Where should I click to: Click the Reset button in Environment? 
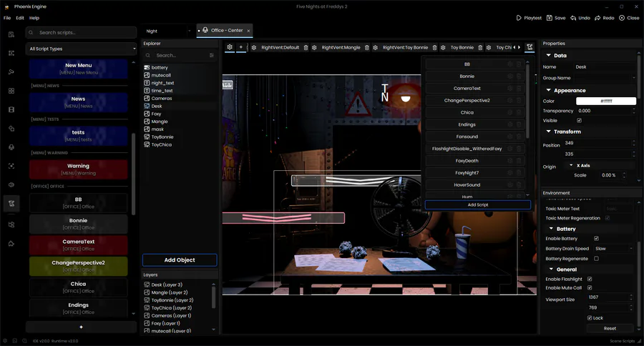tap(610, 328)
